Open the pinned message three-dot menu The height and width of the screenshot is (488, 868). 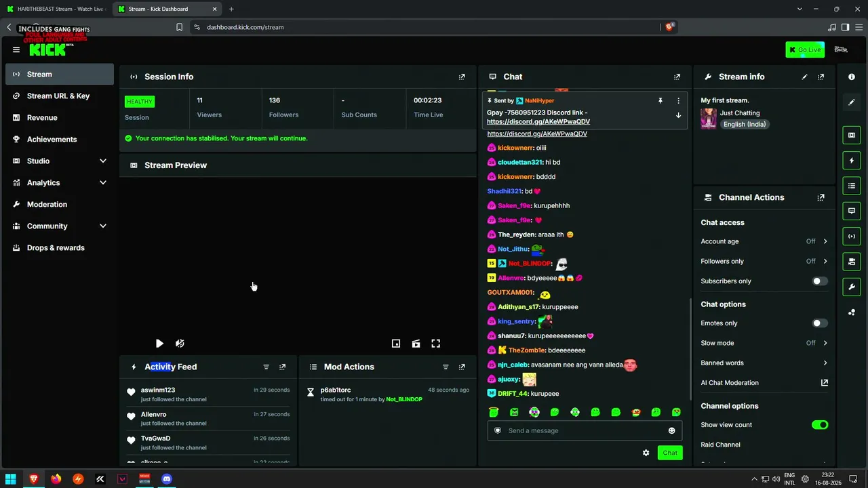click(x=678, y=100)
